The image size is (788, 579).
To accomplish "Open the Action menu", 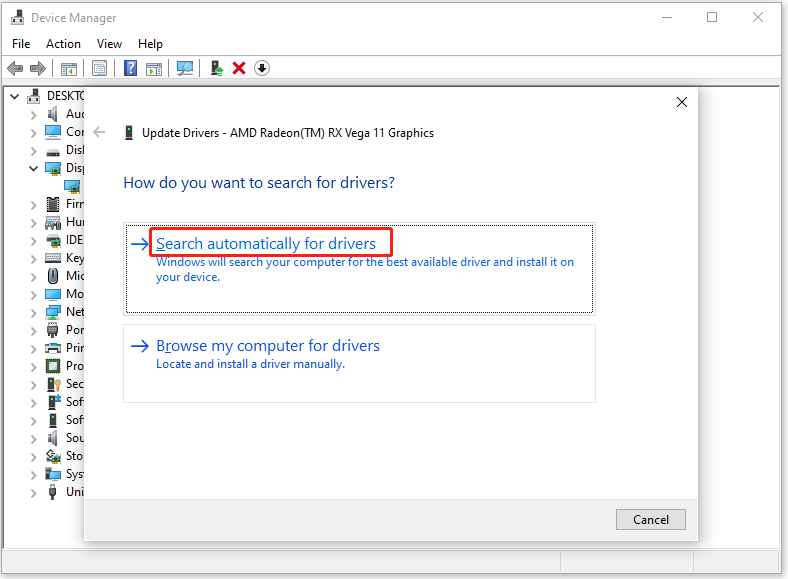I will (x=63, y=44).
